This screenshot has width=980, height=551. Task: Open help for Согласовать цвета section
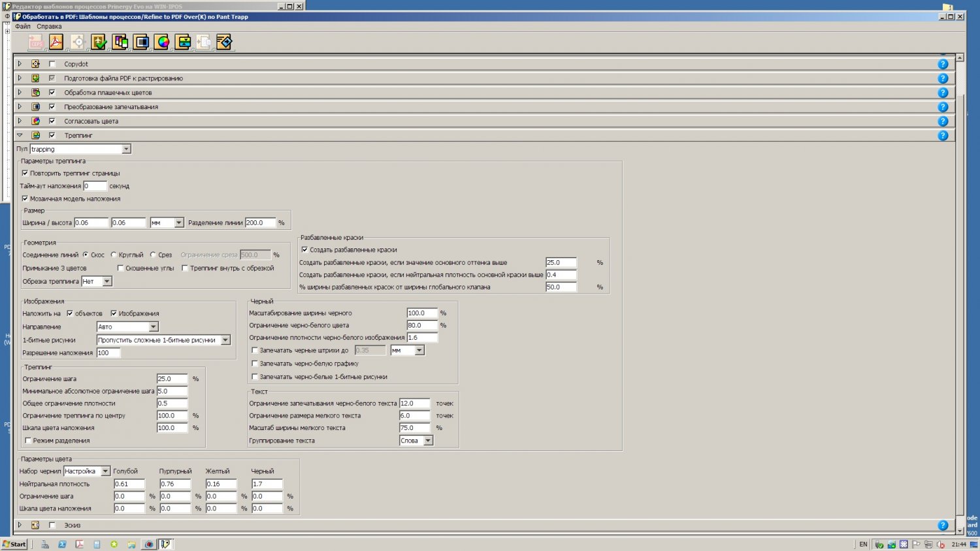[943, 122]
